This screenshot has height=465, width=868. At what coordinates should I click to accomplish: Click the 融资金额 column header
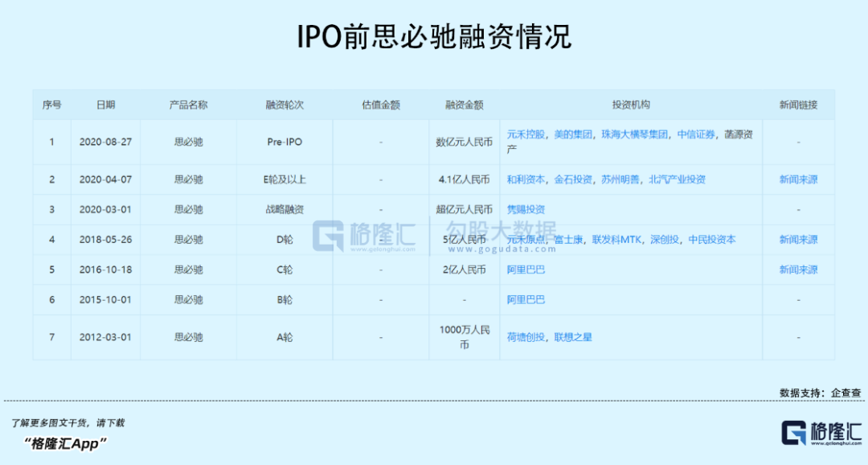tap(465, 105)
